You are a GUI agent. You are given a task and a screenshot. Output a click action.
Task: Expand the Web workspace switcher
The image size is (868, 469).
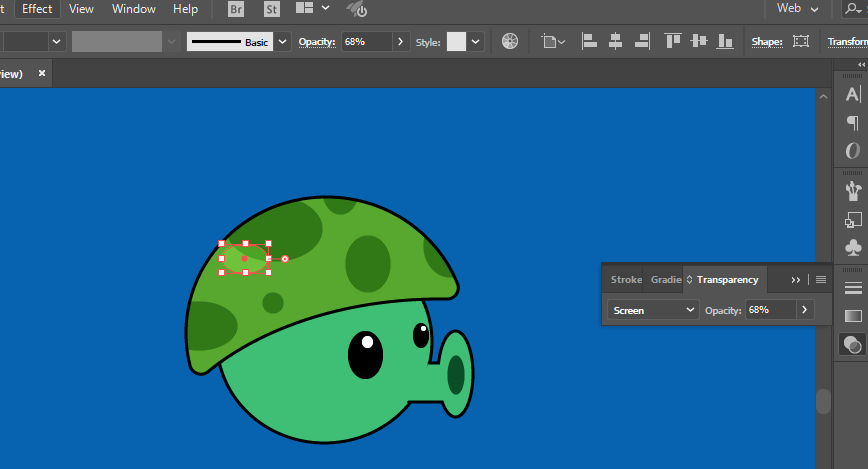pyautogui.click(x=799, y=9)
